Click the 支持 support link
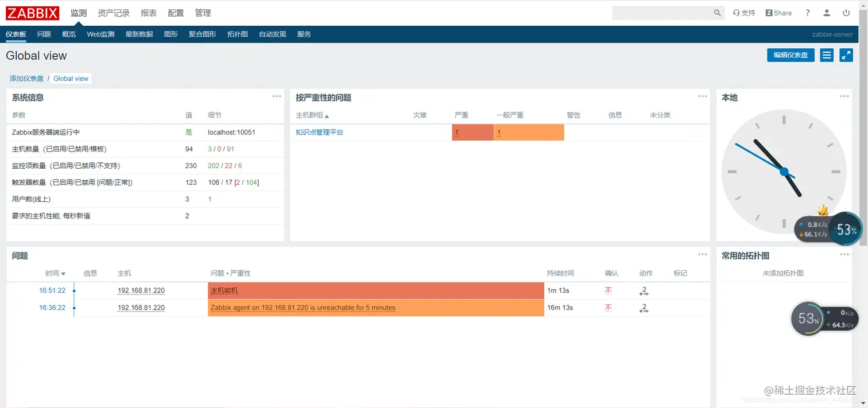868x408 pixels. (x=744, y=13)
